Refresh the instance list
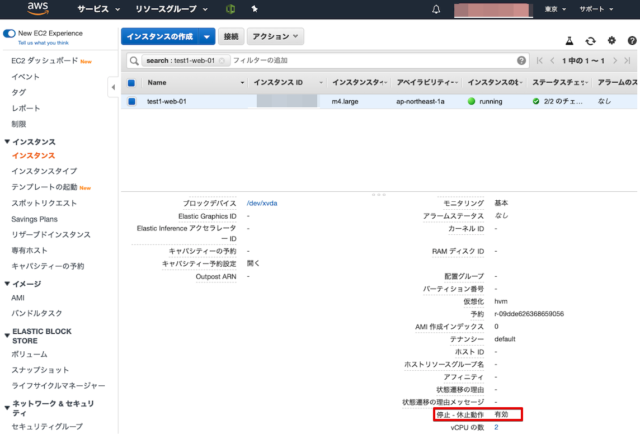 tap(590, 40)
